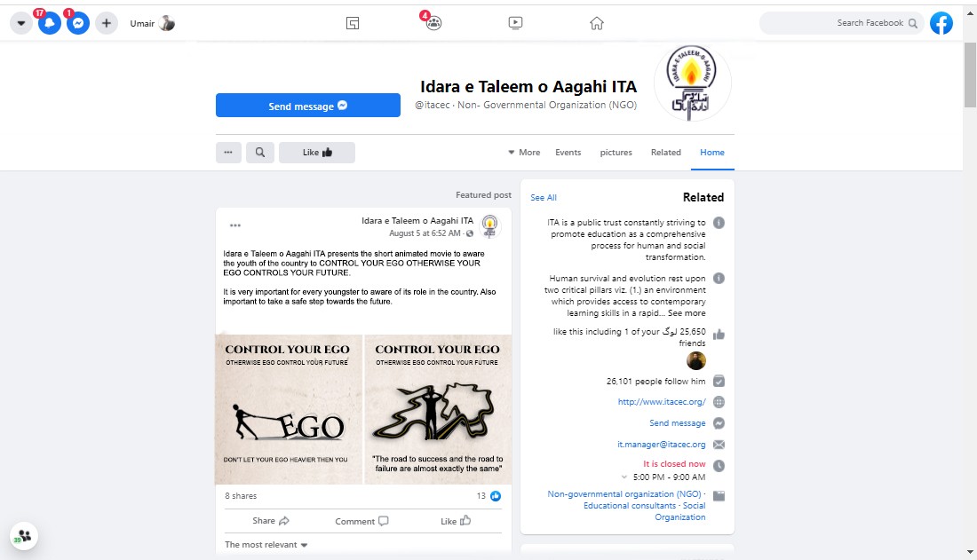Click 8 shares count

point(241,496)
